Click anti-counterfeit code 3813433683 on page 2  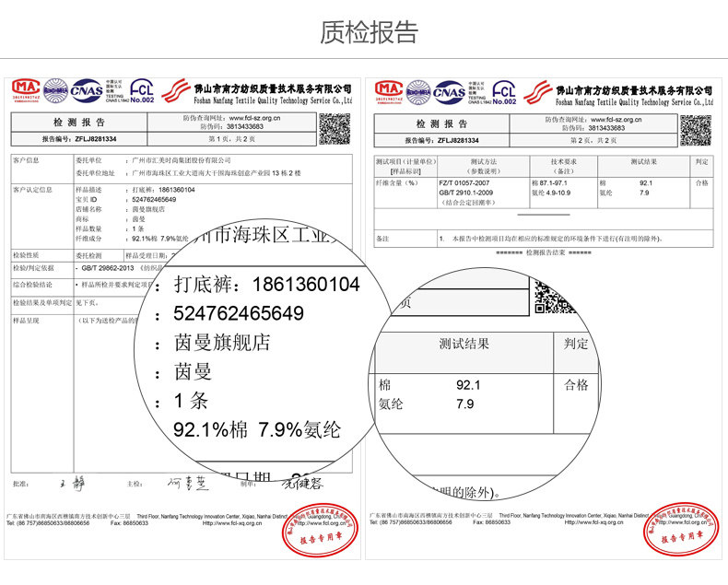tap(607, 128)
